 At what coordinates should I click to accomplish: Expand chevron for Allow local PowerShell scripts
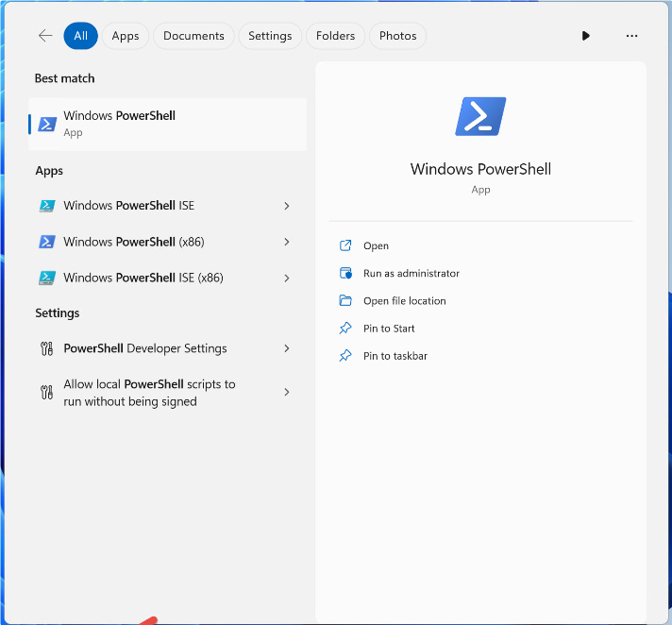[x=287, y=392]
